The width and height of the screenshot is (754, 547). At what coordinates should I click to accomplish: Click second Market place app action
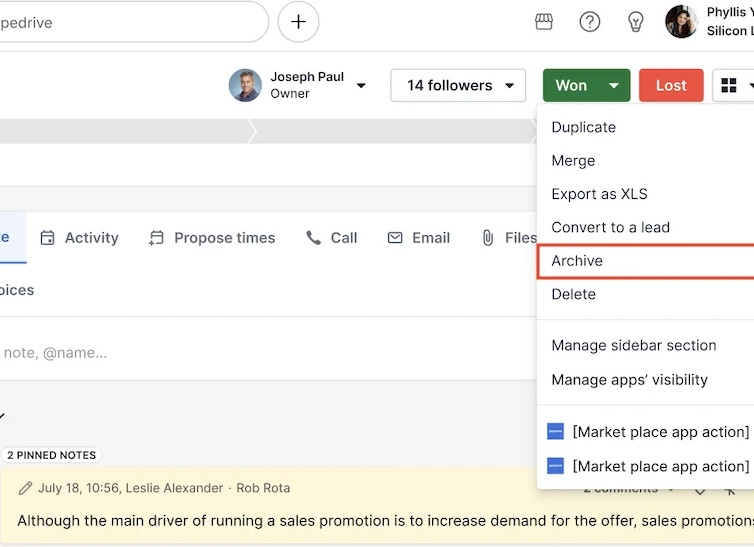pyautogui.click(x=645, y=466)
